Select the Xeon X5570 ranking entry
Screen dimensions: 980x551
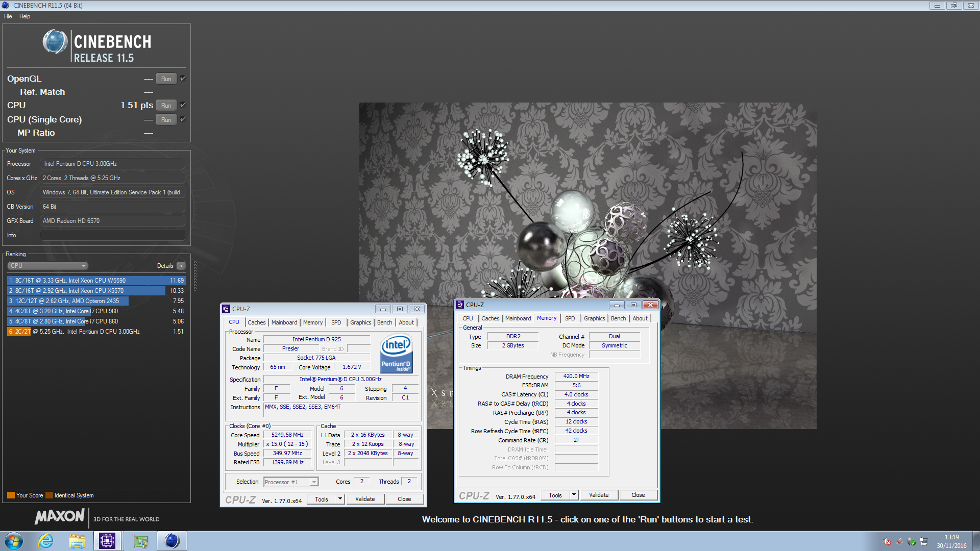point(96,291)
